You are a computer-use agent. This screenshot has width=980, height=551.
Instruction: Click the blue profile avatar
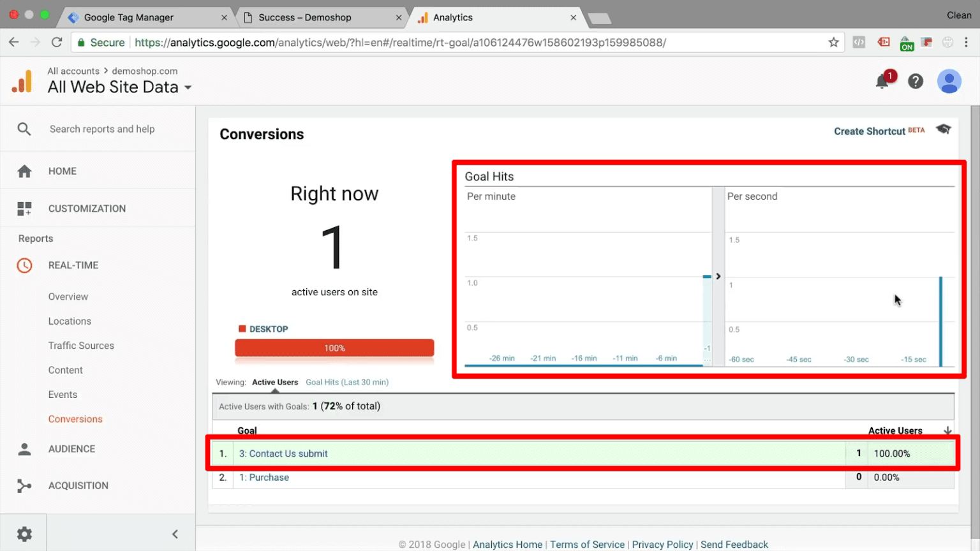tap(949, 82)
